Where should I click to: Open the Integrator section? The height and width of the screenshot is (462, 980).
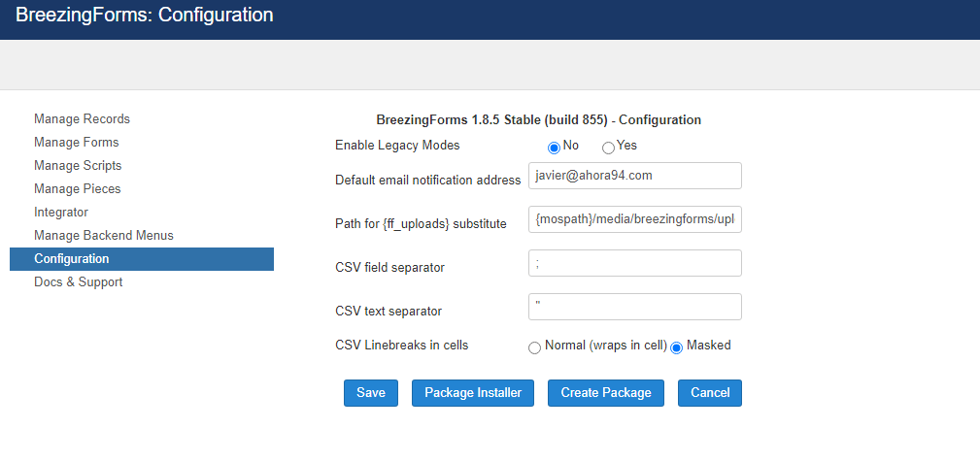point(61,213)
